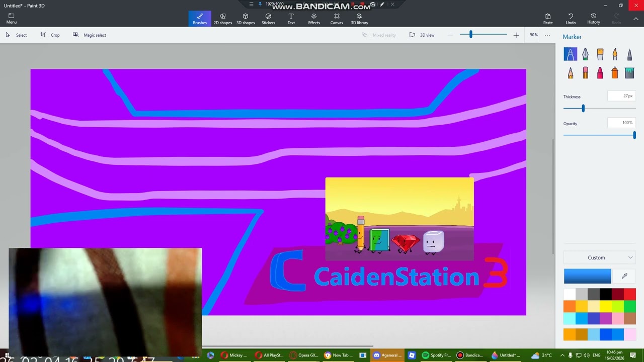This screenshot has width=644, height=362.
Task: Switch to the 3D shapes tab
Action: coord(246,19)
